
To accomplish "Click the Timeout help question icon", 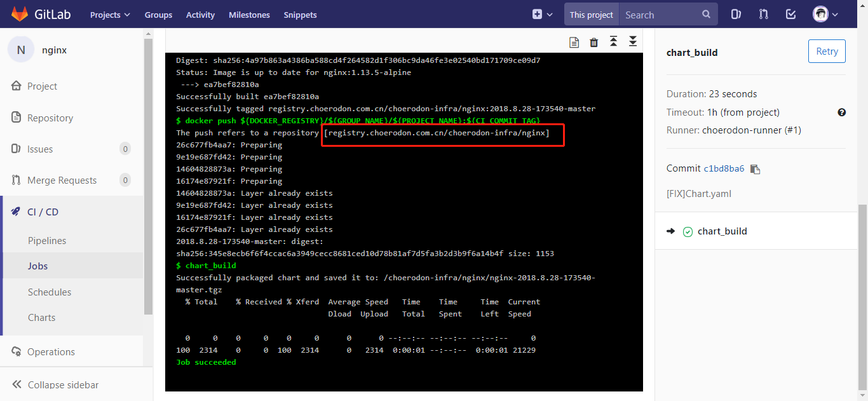I will 841,112.
